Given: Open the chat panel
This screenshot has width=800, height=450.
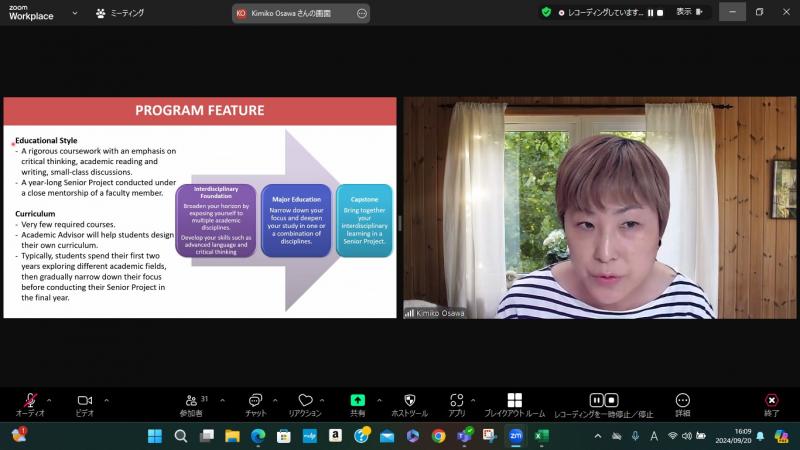Looking at the screenshot, I should pyautogui.click(x=255, y=405).
